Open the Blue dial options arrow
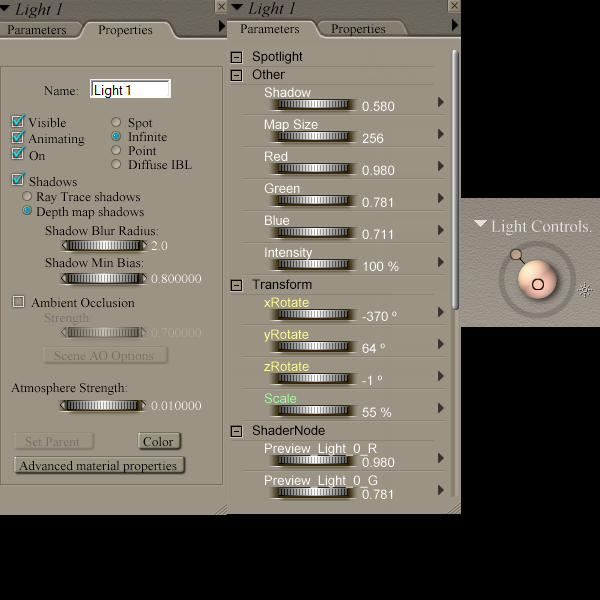600x600 pixels. tap(441, 230)
